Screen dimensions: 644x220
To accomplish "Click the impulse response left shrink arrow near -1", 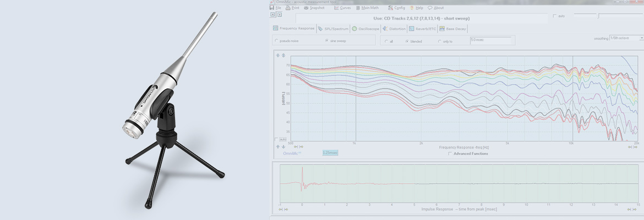I will [x=281, y=210].
